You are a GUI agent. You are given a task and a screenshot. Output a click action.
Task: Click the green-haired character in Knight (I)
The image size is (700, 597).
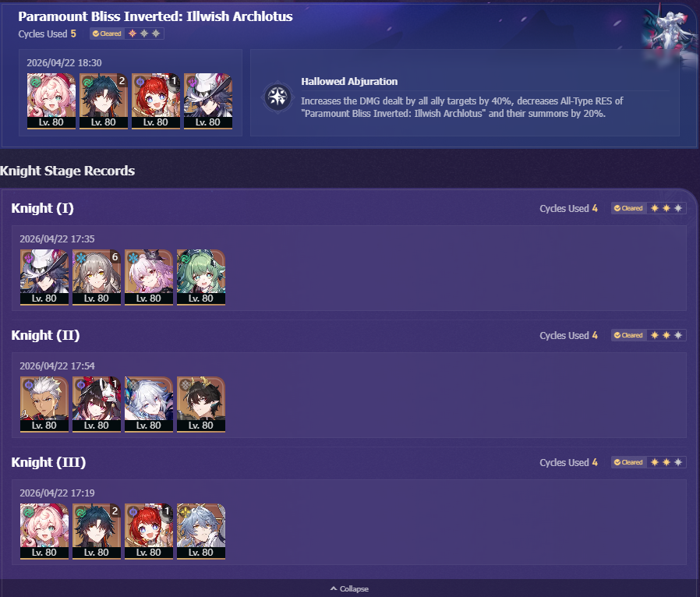(x=201, y=277)
